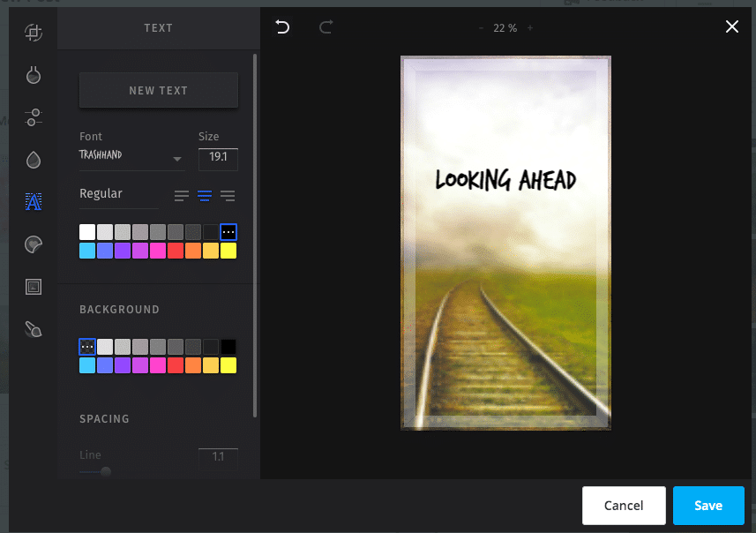Select the frames tool
This screenshot has height=533, width=756.
(34, 287)
